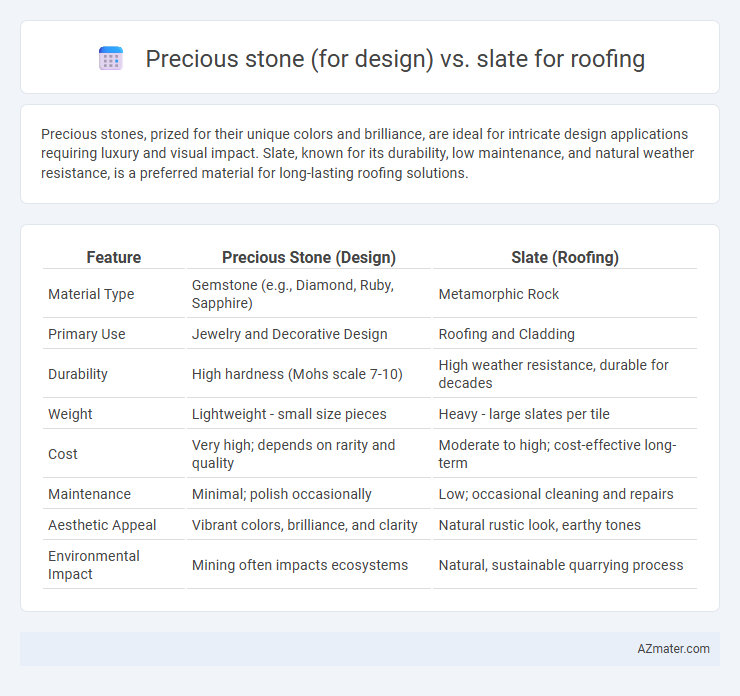740x696 pixels.
Task: Click the 'Cost' row label
Action: click(x=63, y=454)
